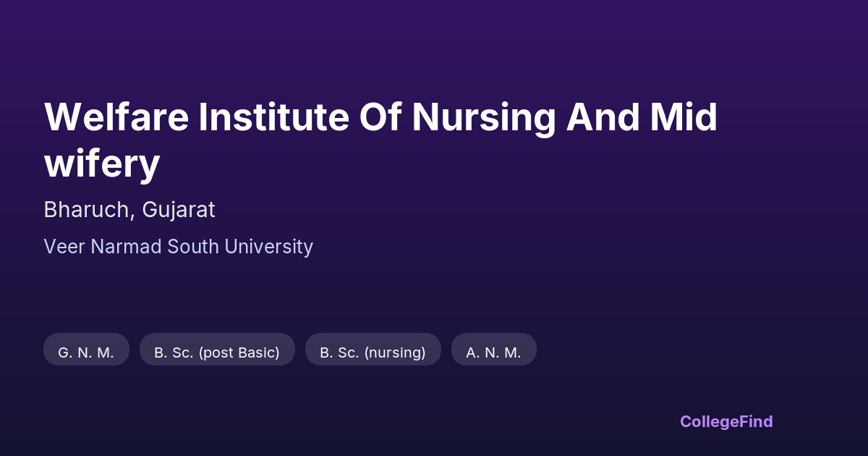
Task: Click the CollegeFind brand logo
Action: pyautogui.click(x=726, y=421)
